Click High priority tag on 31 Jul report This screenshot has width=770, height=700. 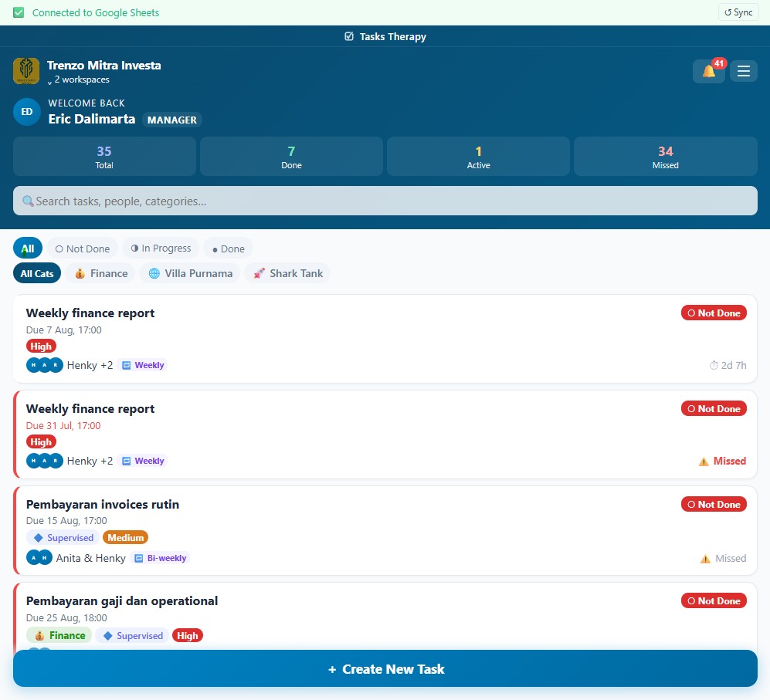[x=41, y=441]
